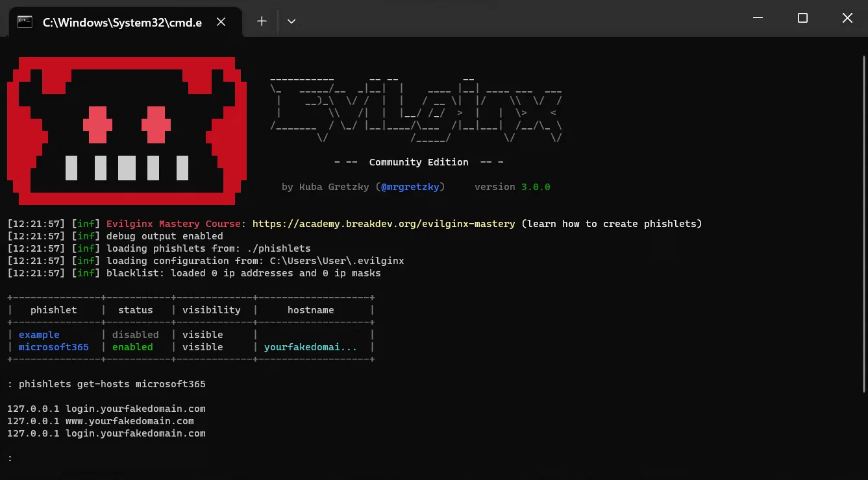868x480 pixels.
Task: Click the "visibility" column header
Action: point(212,310)
